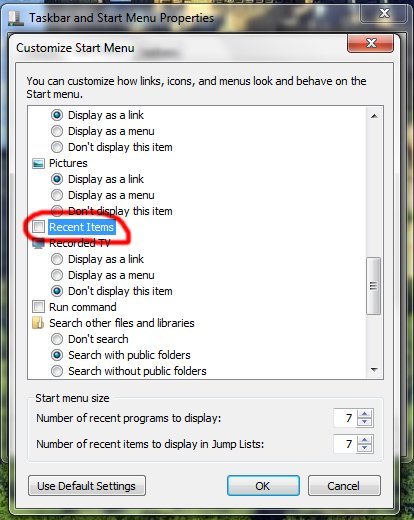The image size is (414, 520).
Task: Click the list scroll down arrow
Action: tap(374, 369)
